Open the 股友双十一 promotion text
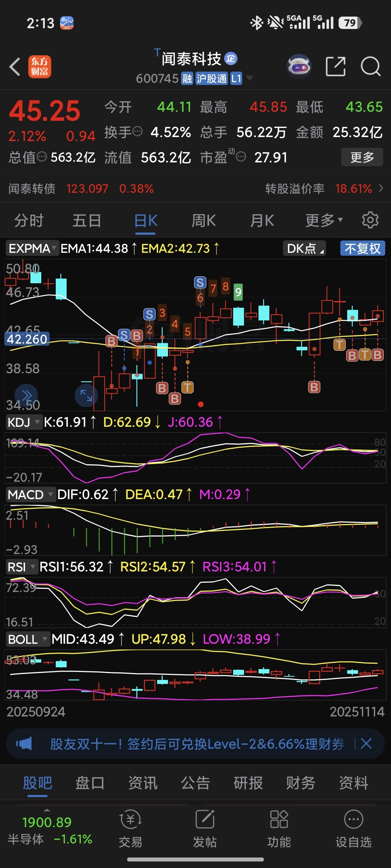Viewport: 391px width, 868px height. coord(197,744)
